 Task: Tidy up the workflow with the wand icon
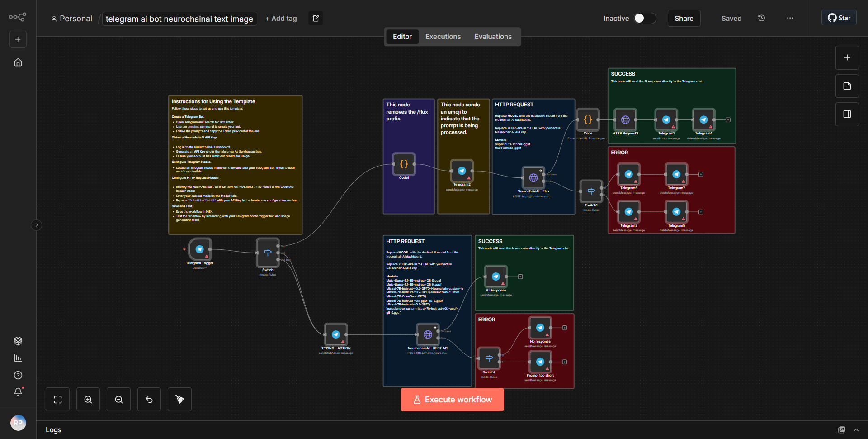(179, 399)
